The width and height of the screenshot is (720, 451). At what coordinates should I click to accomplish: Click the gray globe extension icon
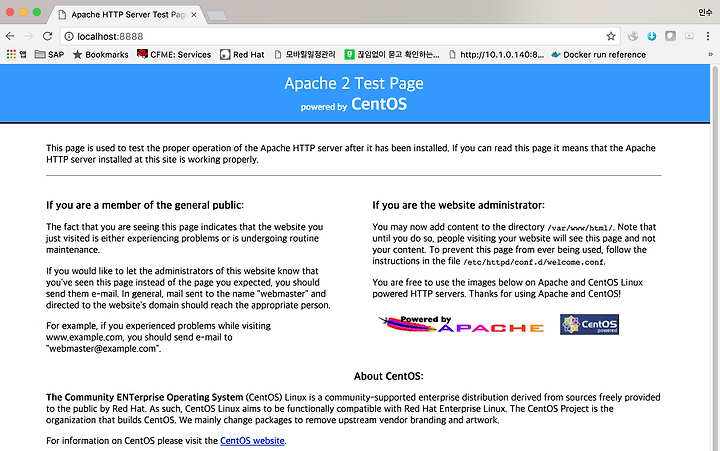(633, 36)
